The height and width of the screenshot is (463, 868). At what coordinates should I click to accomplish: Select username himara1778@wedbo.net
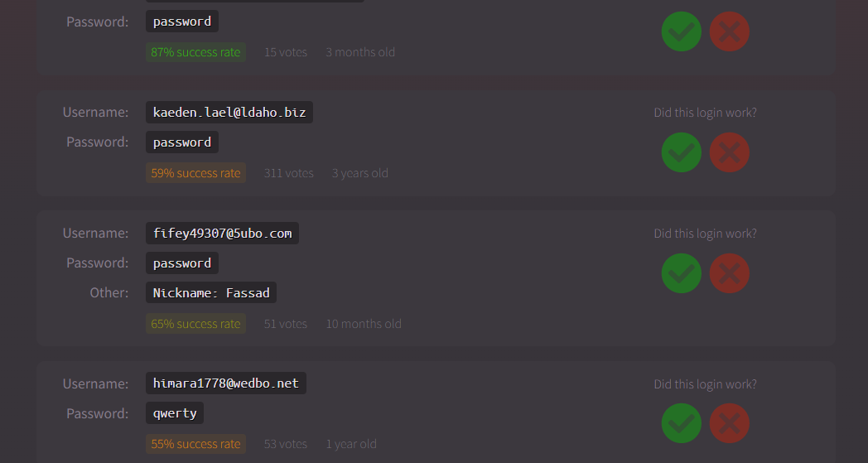click(x=226, y=383)
